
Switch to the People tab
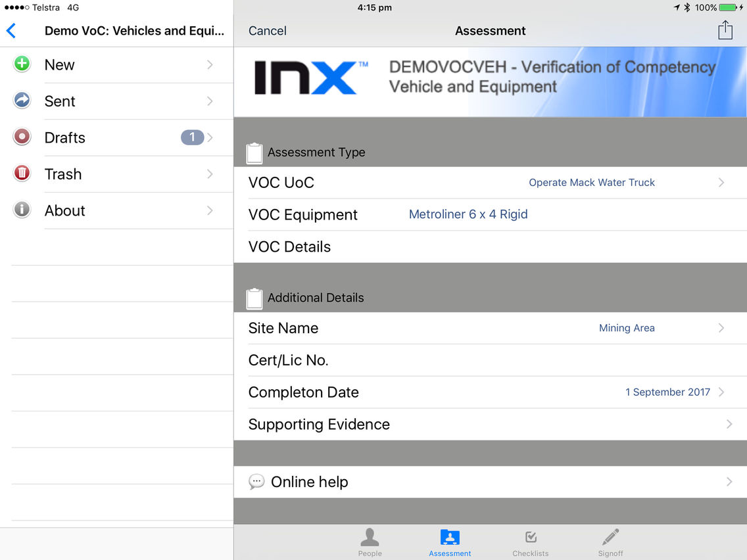tap(370, 542)
